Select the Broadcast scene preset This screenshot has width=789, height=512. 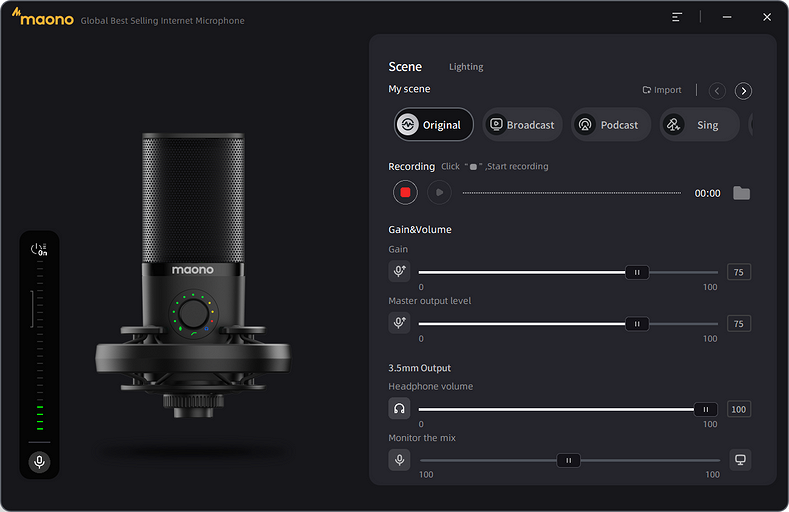pyautogui.click(x=522, y=125)
